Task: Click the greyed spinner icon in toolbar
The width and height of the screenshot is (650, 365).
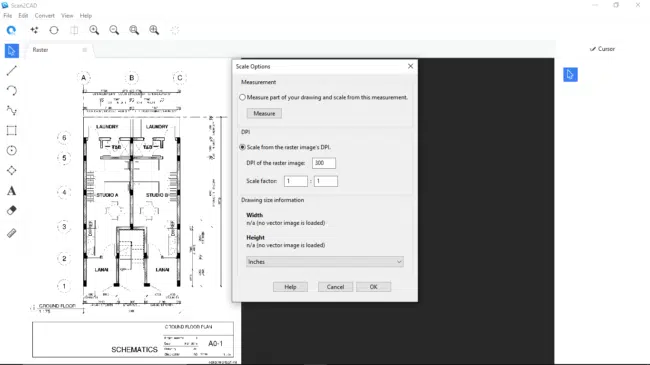Action: point(175,30)
